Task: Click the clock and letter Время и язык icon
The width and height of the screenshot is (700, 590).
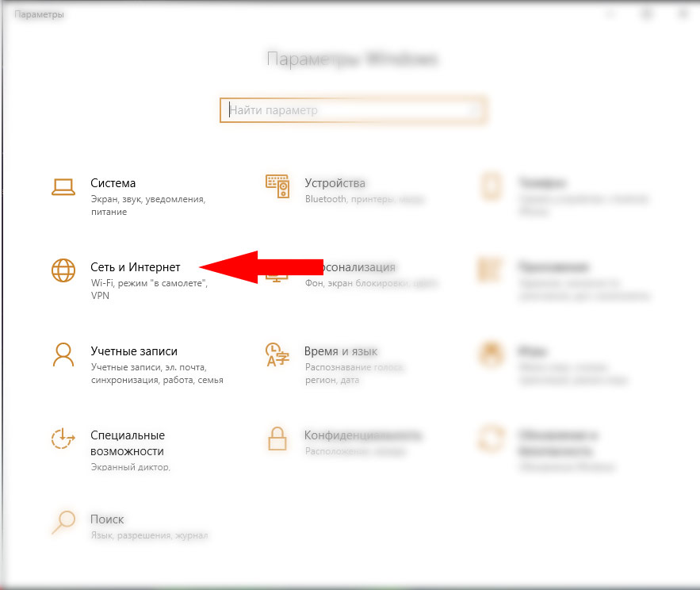Action: pyautogui.click(x=277, y=354)
